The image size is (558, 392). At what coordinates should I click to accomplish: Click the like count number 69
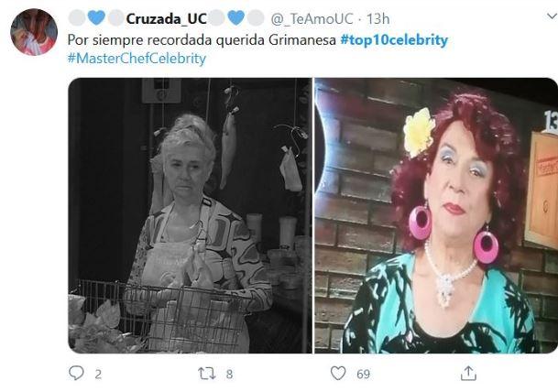tap(364, 375)
